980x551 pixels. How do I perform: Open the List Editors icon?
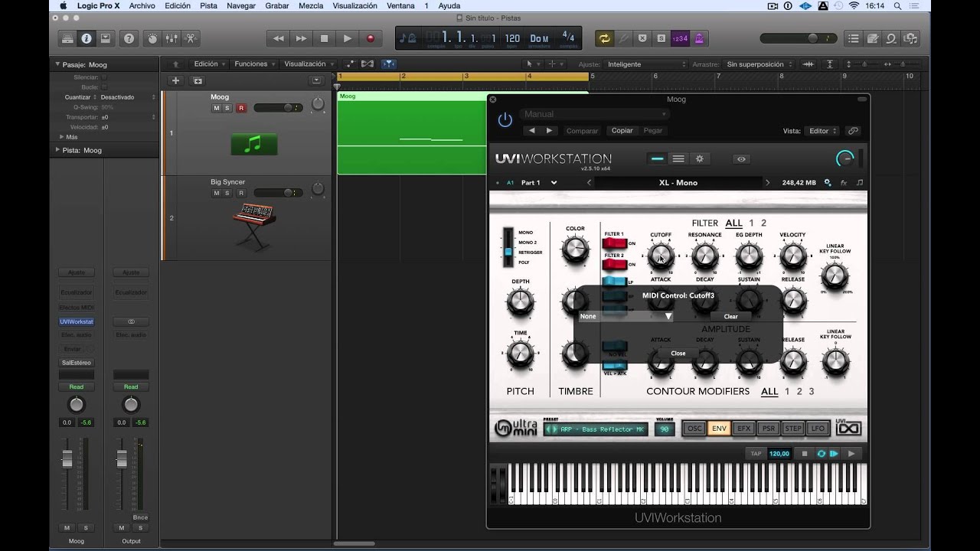pos(854,38)
